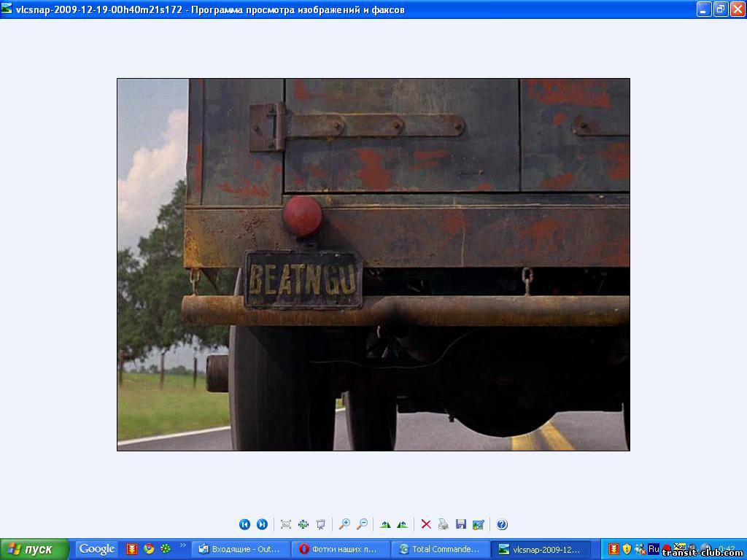Click the download manager icon in the system tray
The width and height of the screenshot is (747, 560).
614,549
